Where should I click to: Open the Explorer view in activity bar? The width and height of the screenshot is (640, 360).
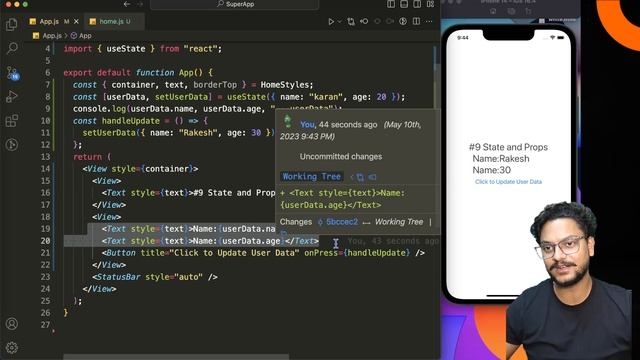[12, 24]
